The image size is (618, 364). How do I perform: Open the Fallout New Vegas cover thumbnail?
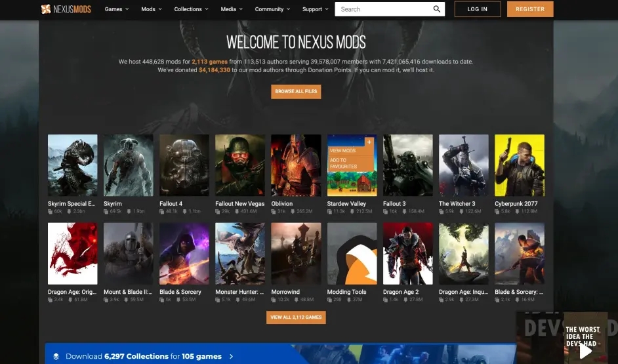coord(240,165)
